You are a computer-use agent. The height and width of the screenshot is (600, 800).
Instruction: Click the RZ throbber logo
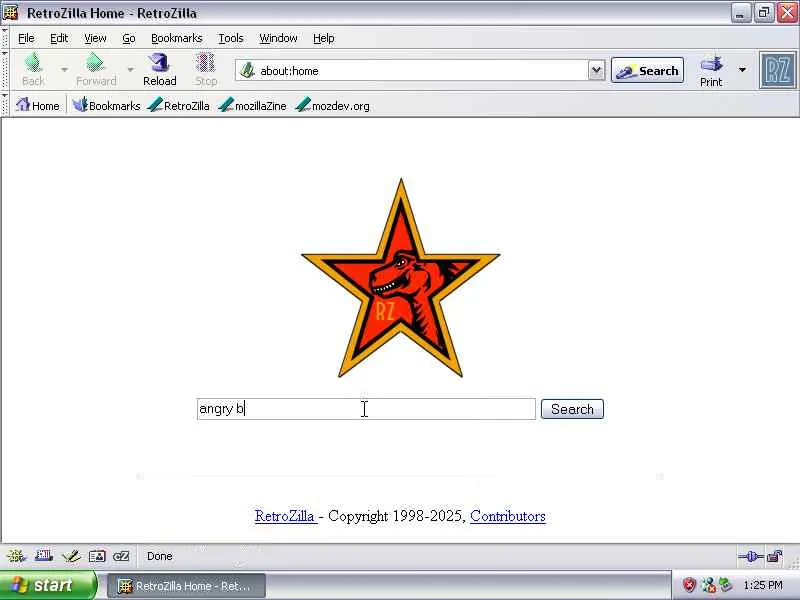click(x=778, y=70)
